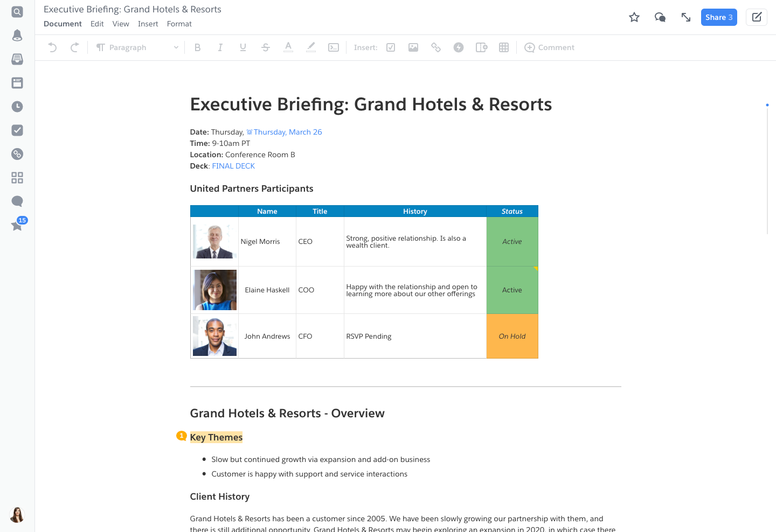Viewport: 776px width, 532px height.
Task: Open the Insert checklist option
Action: [x=390, y=47]
